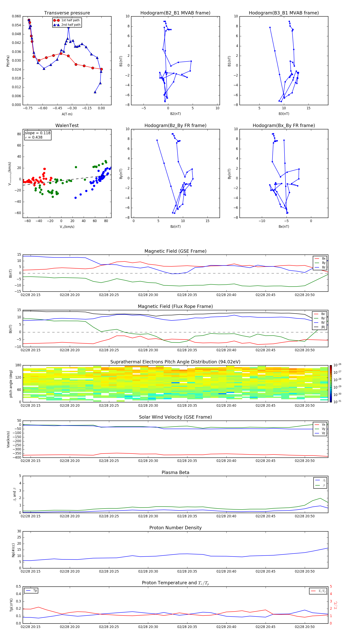Click the 'Vsw(km/s)' axis label

[x=8, y=439]
